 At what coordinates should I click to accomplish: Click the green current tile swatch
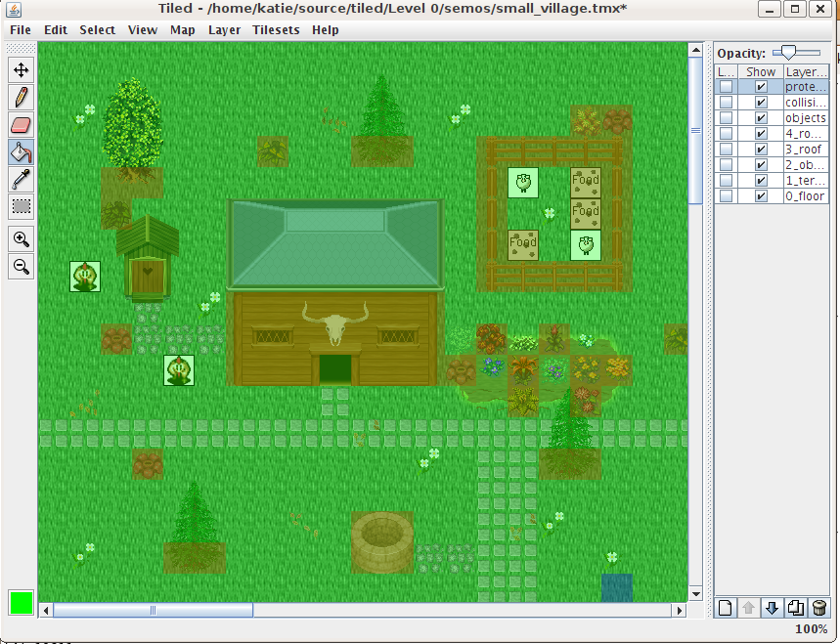(x=21, y=602)
